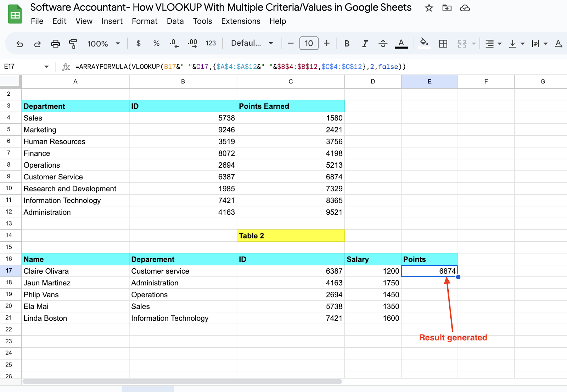567x392 pixels.
Task: Expand the merge cells dropdown arrow
Action: (x=474, y=44)
